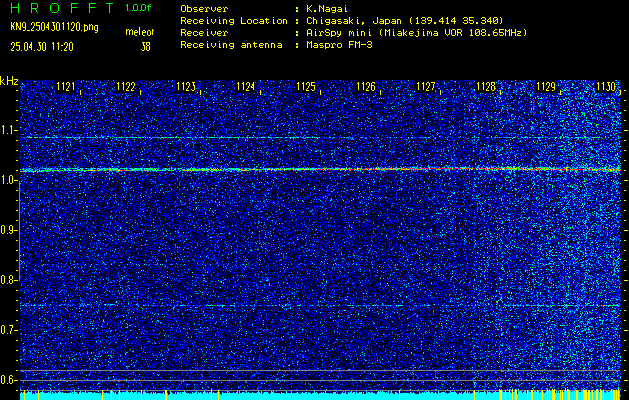
Task: Click the Chigasaki, Japan location text
Action: tap(404, 20)
